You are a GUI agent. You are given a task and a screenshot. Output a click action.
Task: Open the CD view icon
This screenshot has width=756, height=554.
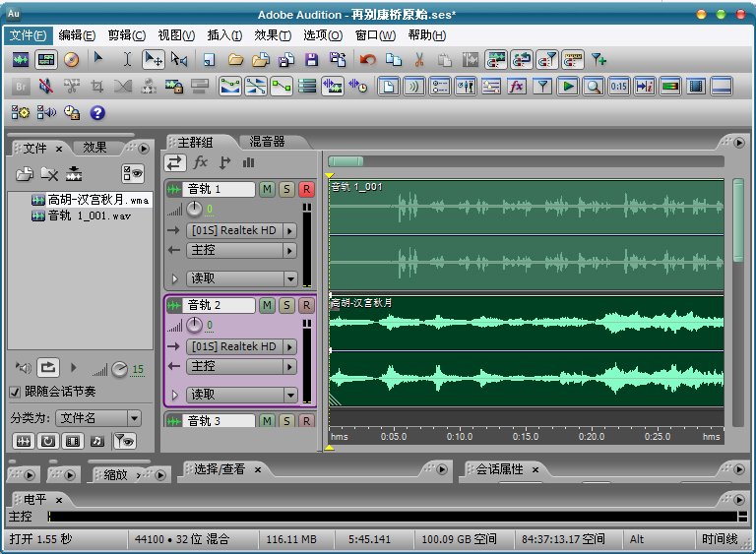(x=71, y=60)
